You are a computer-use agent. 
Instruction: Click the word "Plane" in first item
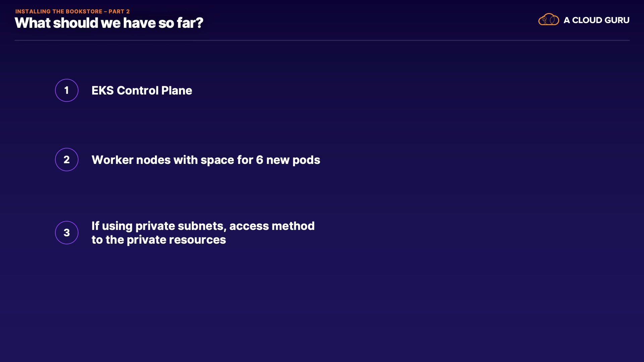[x=176, y=90]
